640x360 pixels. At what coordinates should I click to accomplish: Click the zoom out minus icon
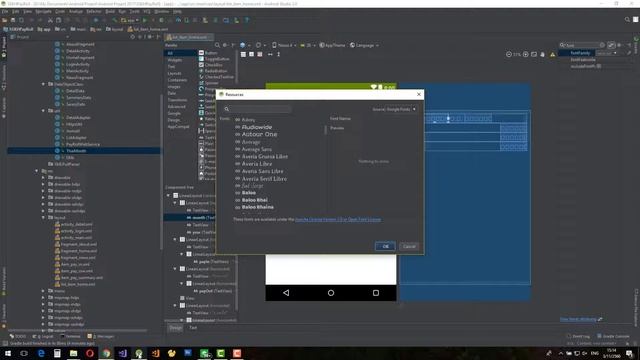click(509, 54)
